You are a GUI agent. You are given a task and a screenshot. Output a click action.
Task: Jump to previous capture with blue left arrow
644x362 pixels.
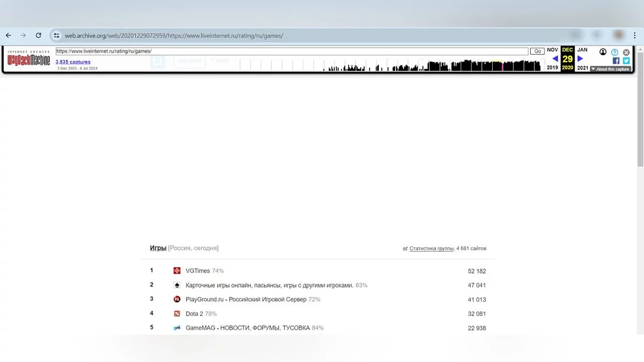coord(555,59)
